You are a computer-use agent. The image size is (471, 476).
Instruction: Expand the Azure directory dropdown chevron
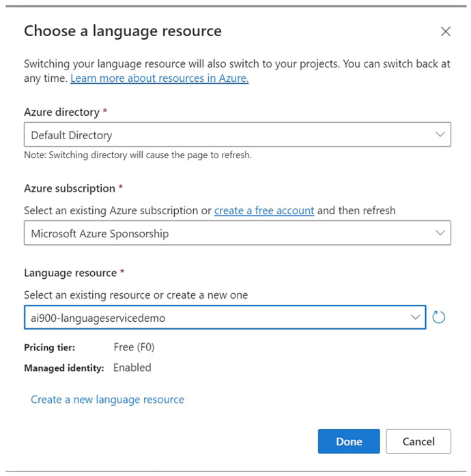tap(440, 134)
